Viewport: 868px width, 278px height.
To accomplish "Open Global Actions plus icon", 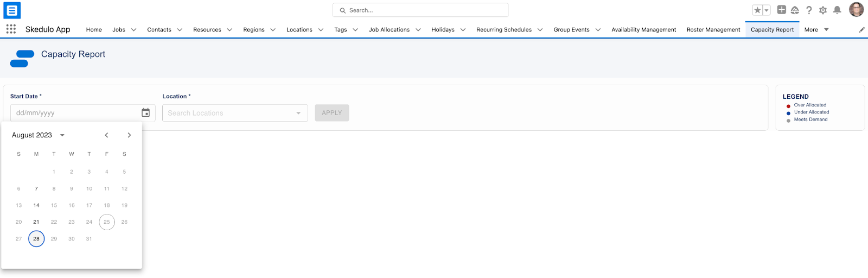I will 782,10.
